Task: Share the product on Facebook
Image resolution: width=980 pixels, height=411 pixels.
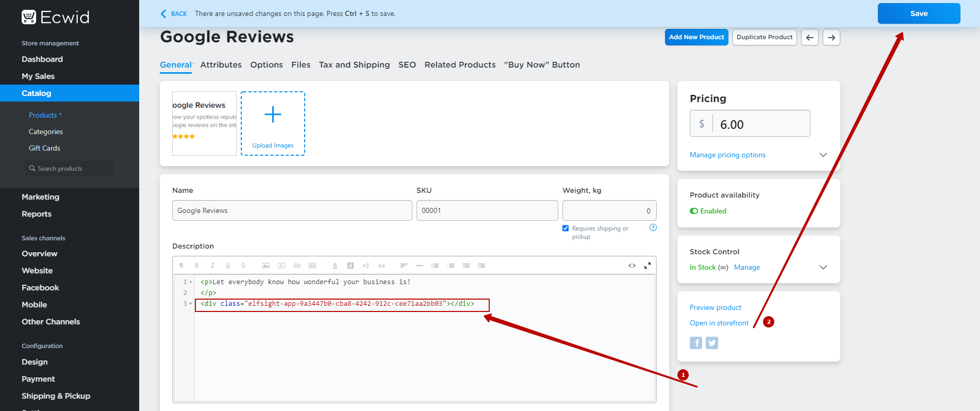Action: 696,343
